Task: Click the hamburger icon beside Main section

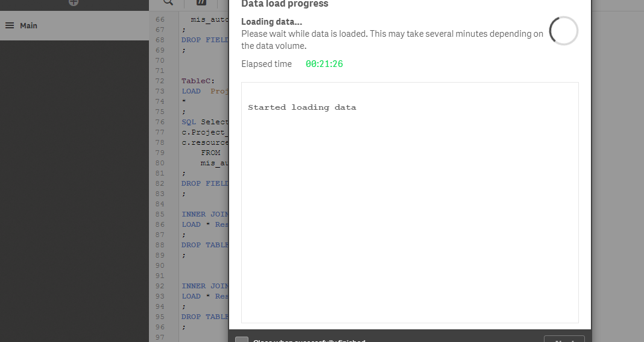Action: [x=10, y=25]
